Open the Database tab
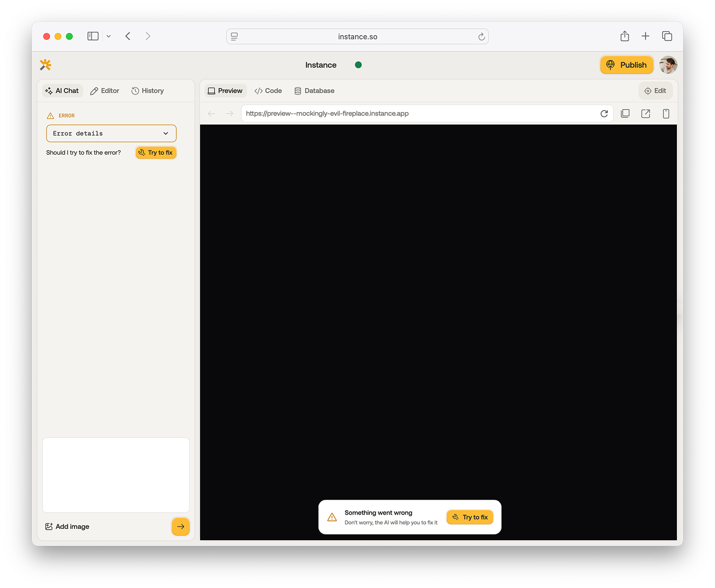This screenshot has width=715, height=588. [314, 91]
